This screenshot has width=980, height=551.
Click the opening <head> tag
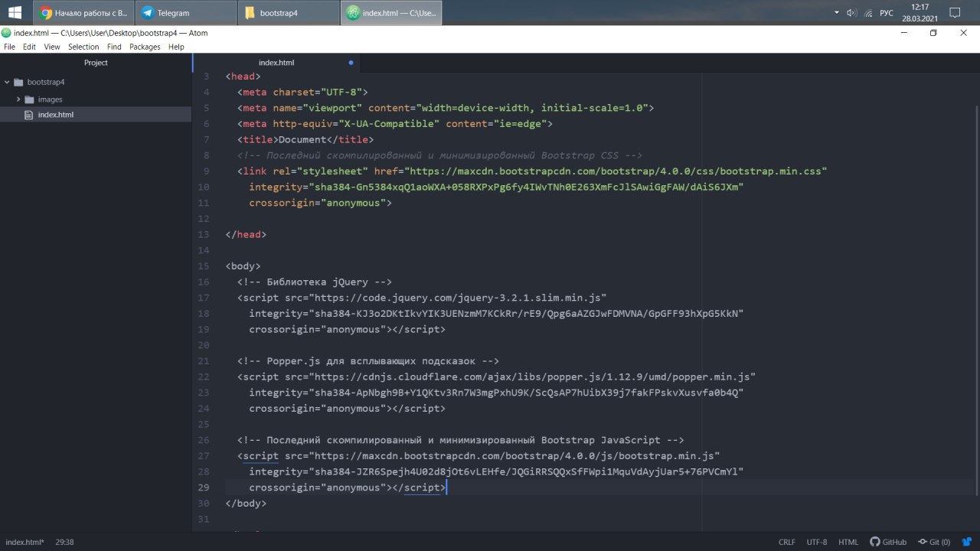point(243,77)
